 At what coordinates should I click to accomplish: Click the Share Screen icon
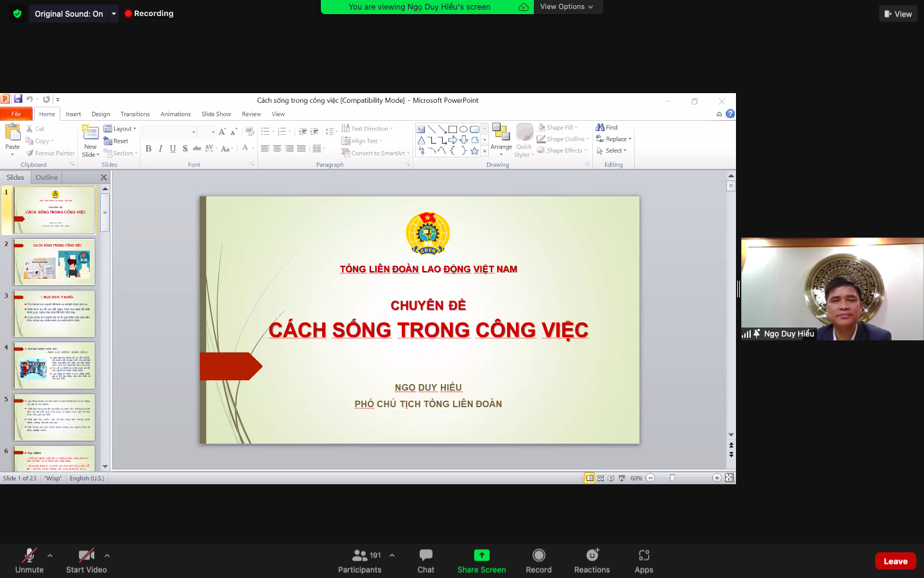(481, 556)
